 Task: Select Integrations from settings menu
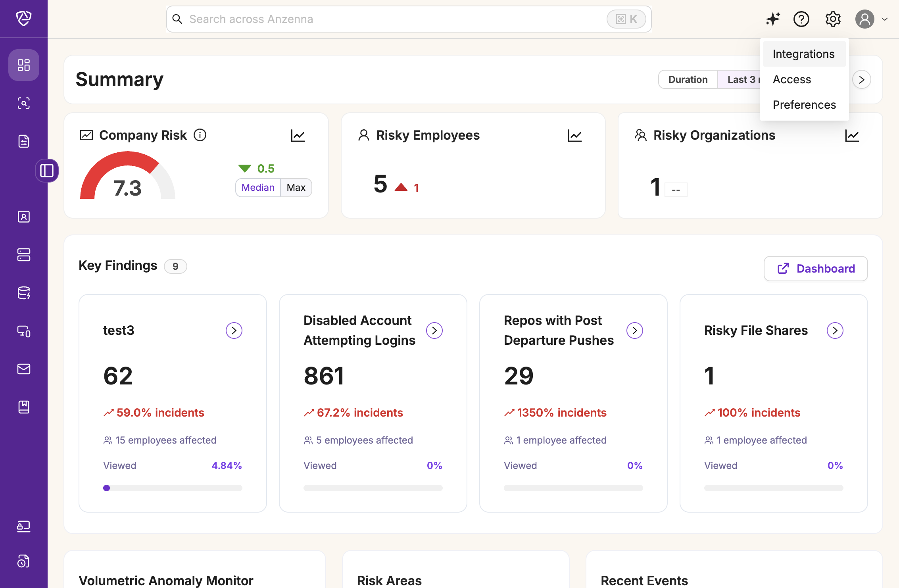[804, 54]
